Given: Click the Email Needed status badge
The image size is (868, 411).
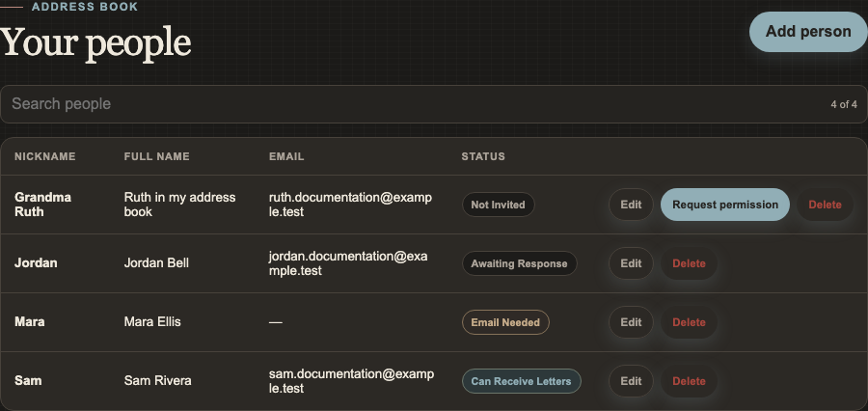Looking at the screenshot, I should pyautogui.click(x=505, y=322).
